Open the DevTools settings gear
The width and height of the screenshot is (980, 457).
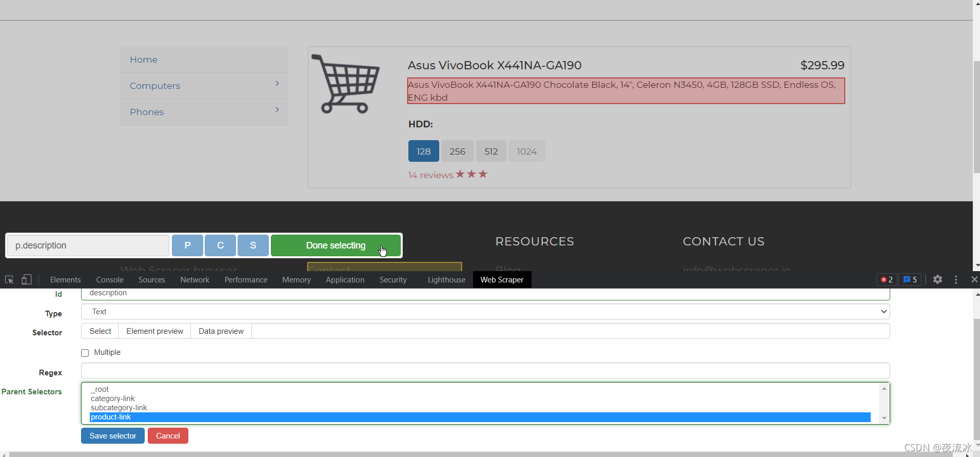[x=937, y=279]
